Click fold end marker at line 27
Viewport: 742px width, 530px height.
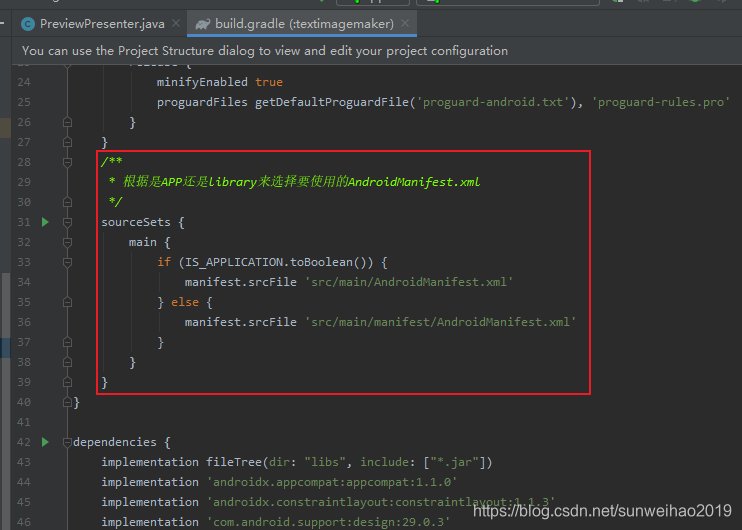click(67, 142)
